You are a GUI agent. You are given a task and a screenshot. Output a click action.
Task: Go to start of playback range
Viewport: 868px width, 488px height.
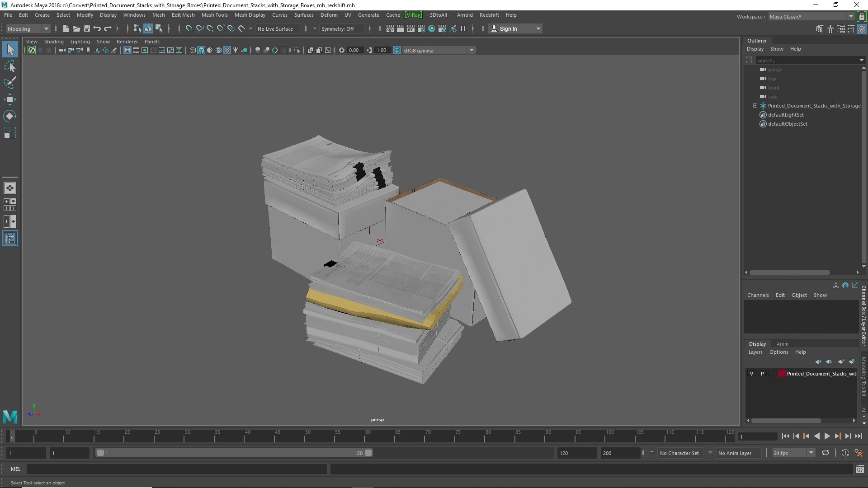(x=785, y=436)
